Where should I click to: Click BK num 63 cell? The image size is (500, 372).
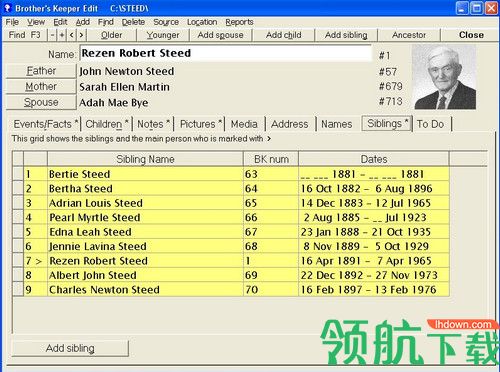point(271,174)
